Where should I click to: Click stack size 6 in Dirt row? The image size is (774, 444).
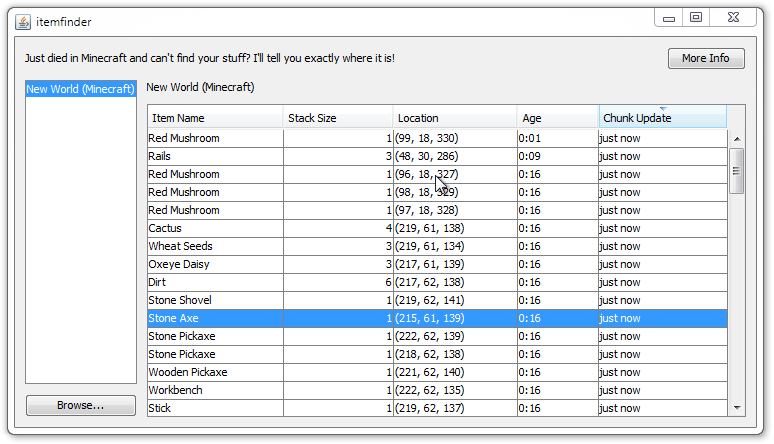338,282
